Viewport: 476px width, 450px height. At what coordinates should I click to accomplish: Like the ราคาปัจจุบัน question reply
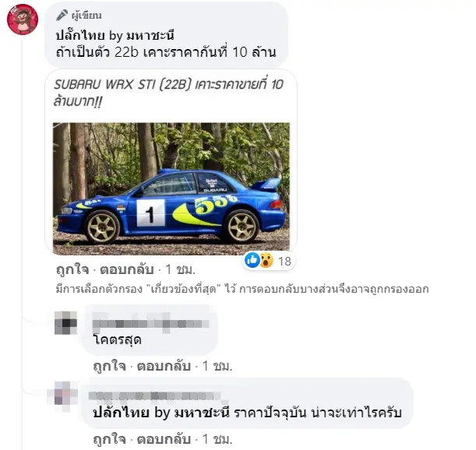[x=109, y=439]
